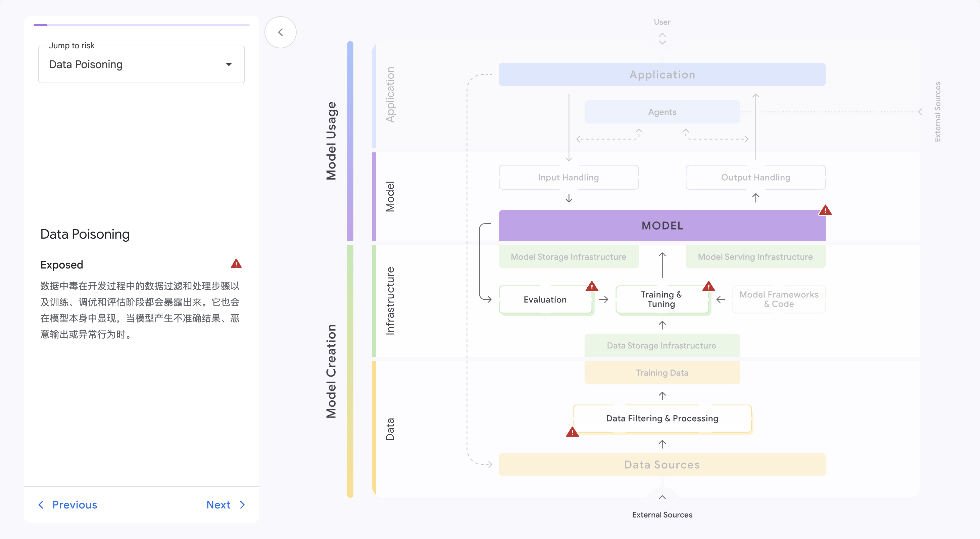The width and height of the screenshot is (980, 539).
Task: Select the Training & Tuning component
Action: [x=661, y=300]
